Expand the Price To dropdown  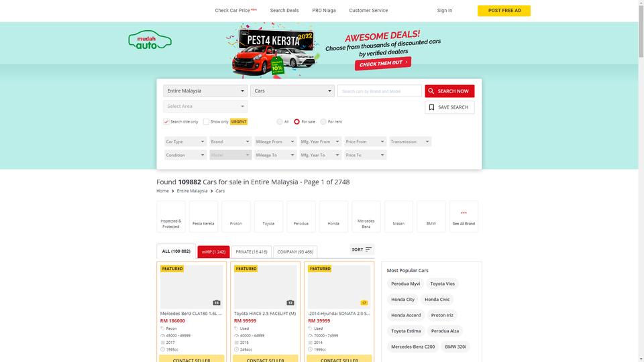pyautogui.click(x=365, y=155)
